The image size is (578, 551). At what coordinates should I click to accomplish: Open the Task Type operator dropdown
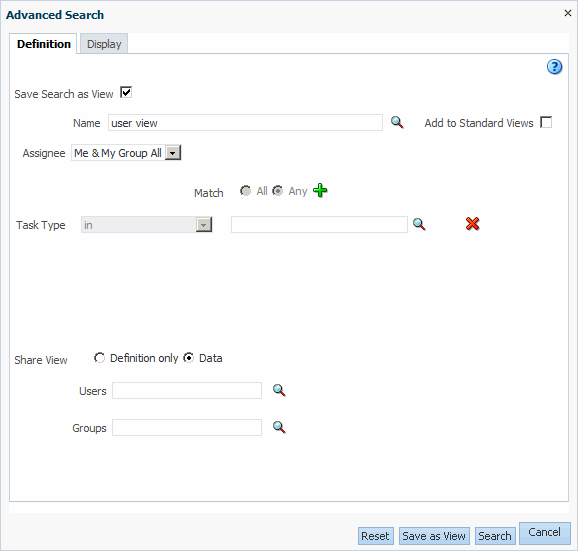click(204, 224)
